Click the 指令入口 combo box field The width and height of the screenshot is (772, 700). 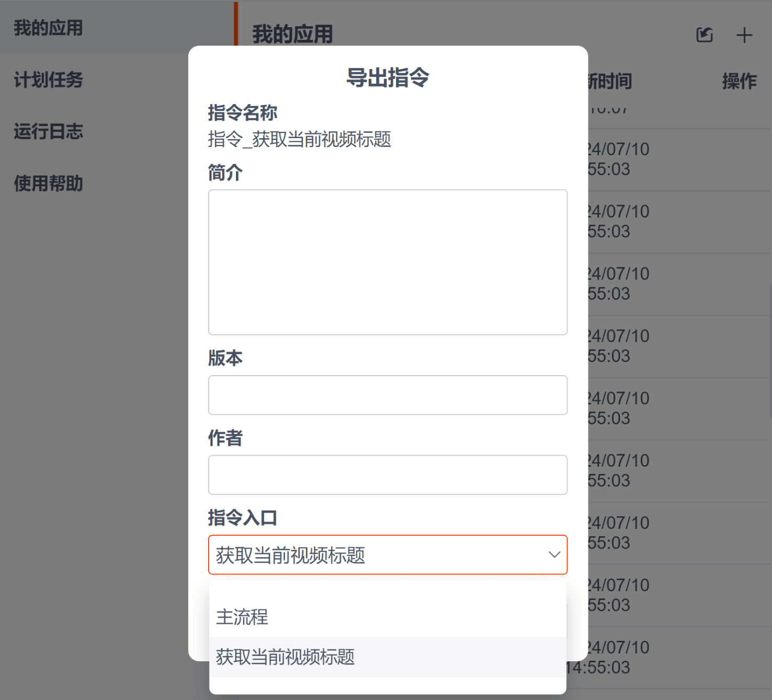click(377, 555)
